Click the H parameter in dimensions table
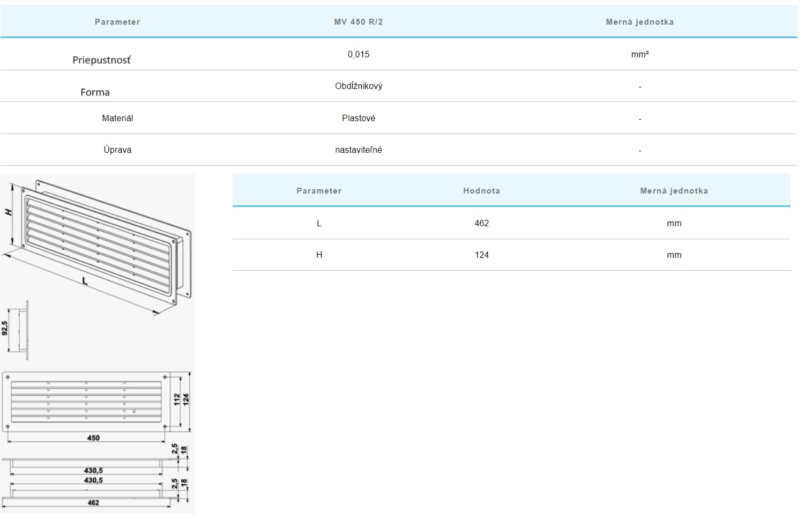Image resolution: width=812 pixels, height=526 pixels. coord(319,255)
